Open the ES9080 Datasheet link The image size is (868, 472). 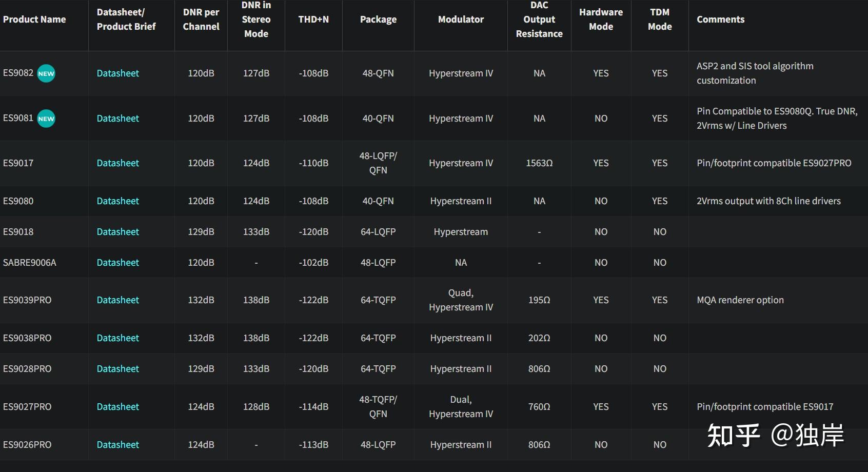[x=117, y=201]
